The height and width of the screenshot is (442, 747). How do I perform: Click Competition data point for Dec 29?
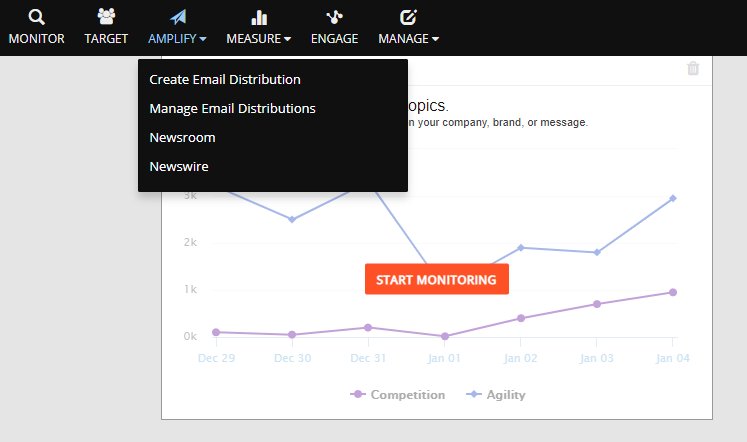tap(216, 332)
